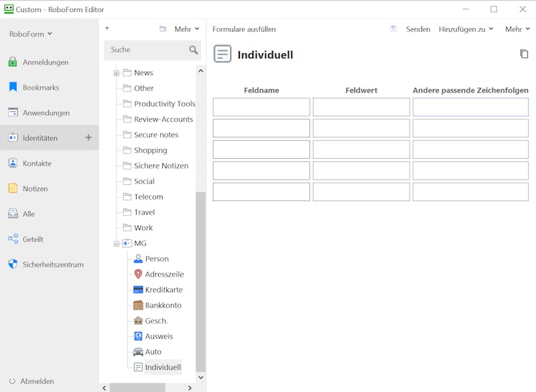Viewport: 536px width, 392px height.
Task: Click the save icon next to Senden
Action: coord(393,29)
